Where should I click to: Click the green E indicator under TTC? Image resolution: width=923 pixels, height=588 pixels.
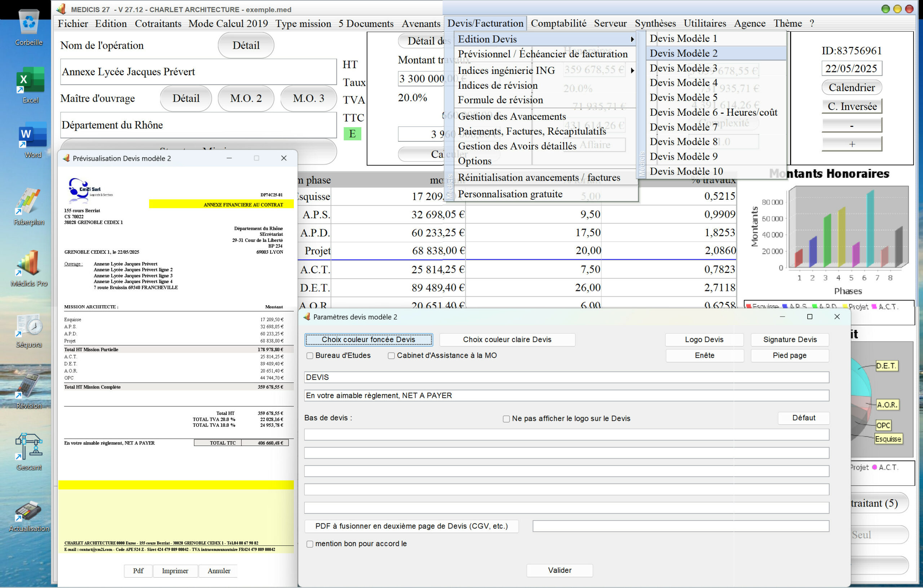coord(352,133)
